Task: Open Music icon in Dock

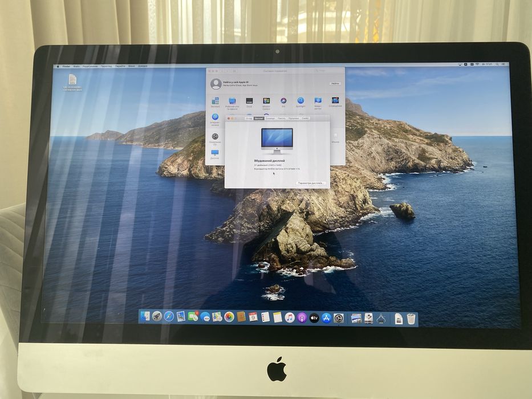Action: pos(290,317)
